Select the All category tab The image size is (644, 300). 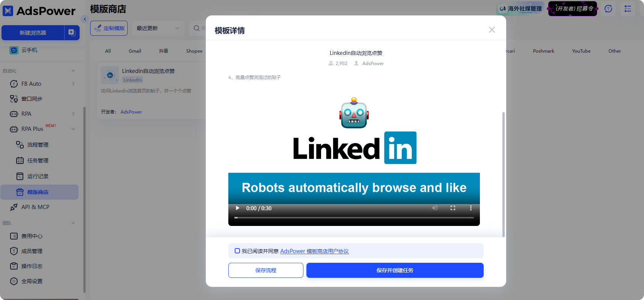(108, 51)
